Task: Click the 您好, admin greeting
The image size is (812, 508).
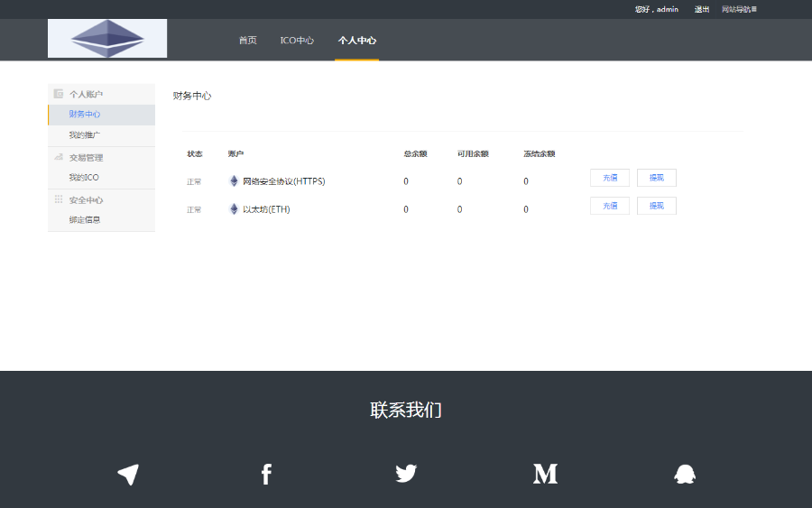Action: coord(657,9)
